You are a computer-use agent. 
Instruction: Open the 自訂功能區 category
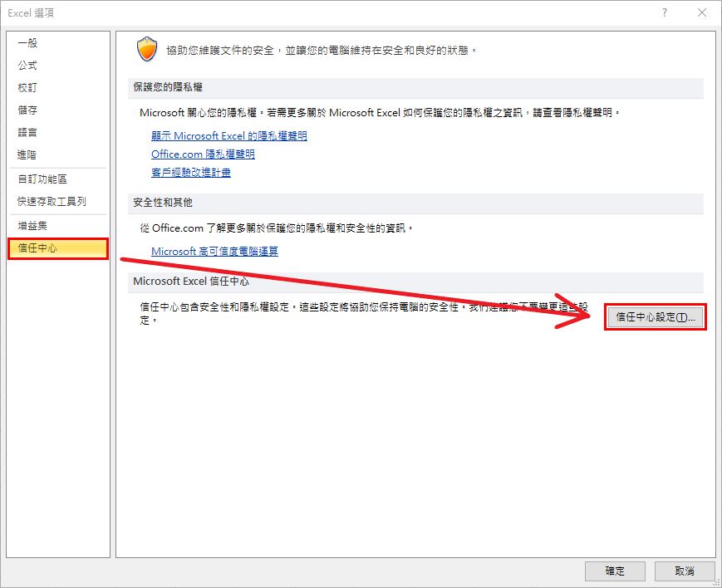[58, 179]
